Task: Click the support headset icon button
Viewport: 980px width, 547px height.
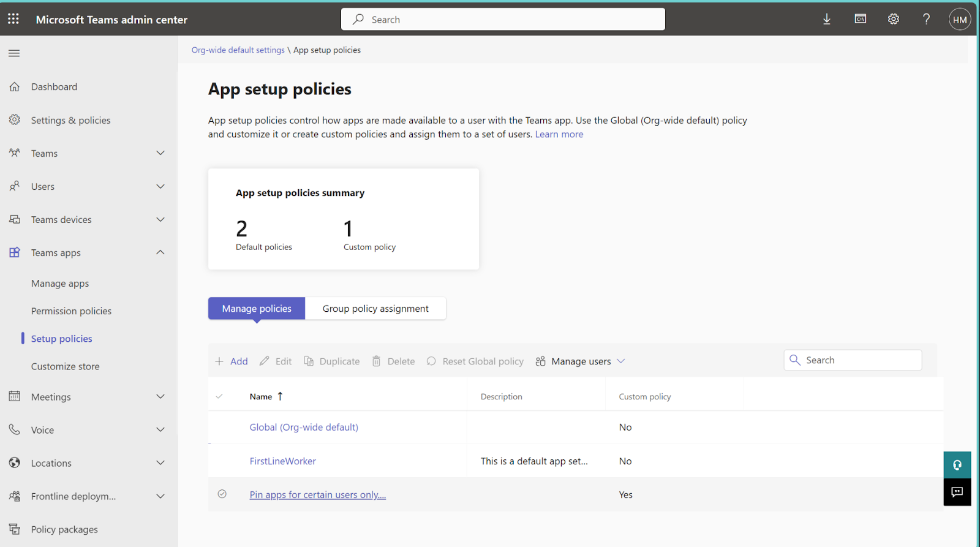Action: [957, 465]
